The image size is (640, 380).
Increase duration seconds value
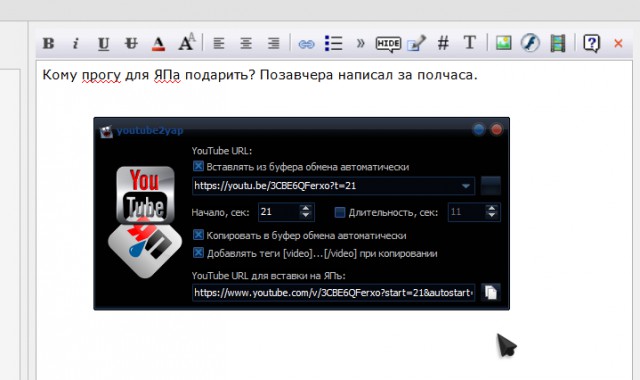492,209
